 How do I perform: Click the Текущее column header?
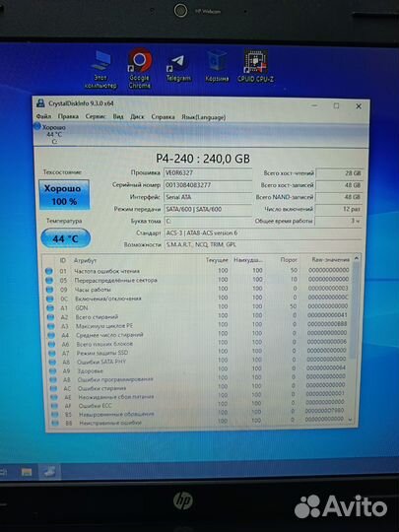pyautogui.click(x=217, y=260)
